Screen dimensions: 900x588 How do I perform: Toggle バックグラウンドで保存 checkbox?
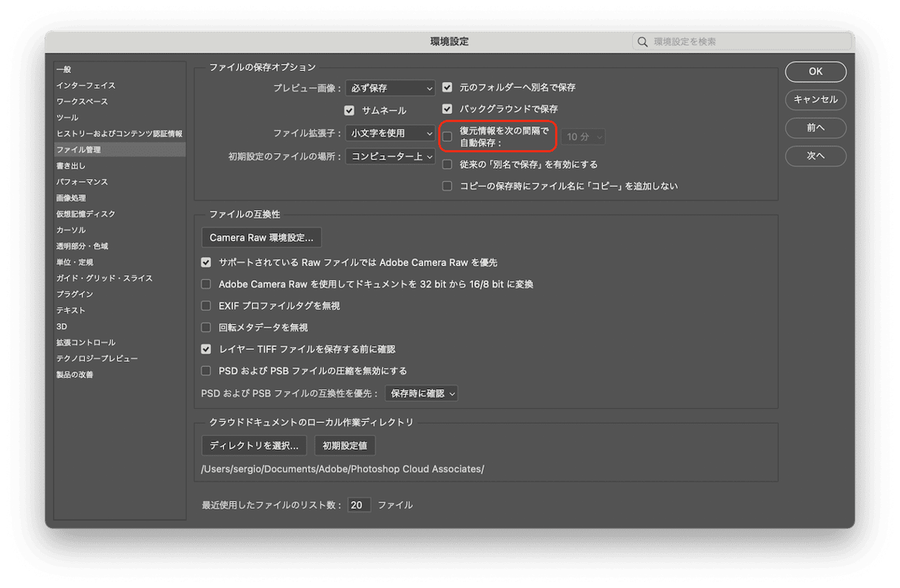(447, 109)
